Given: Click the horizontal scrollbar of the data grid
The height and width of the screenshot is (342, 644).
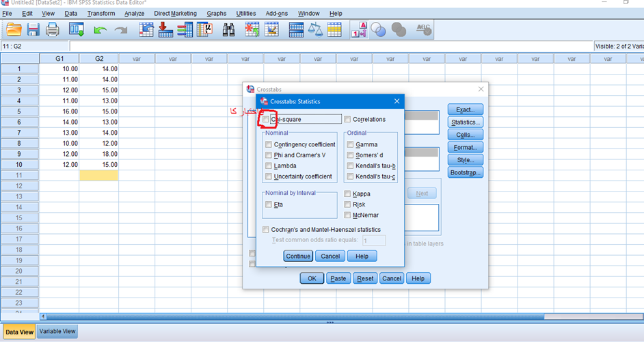Looking at the screenshot, I should point(294,317).
